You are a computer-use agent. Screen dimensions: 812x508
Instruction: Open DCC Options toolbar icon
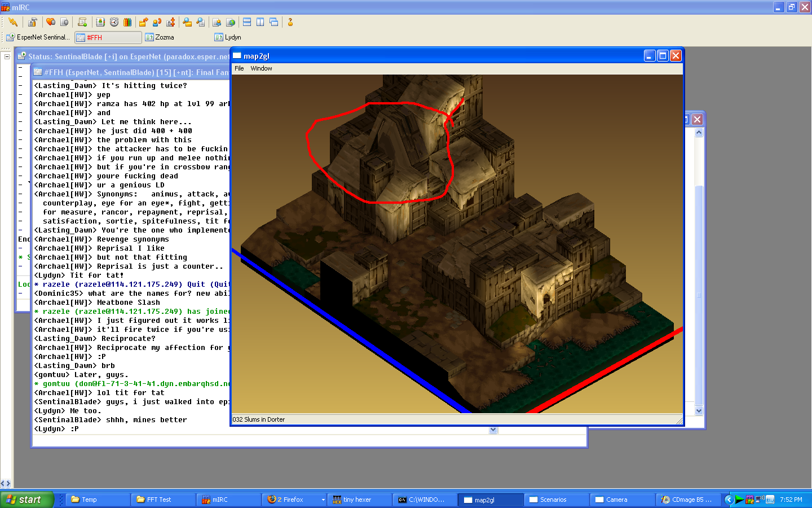[x=171, y=22]
